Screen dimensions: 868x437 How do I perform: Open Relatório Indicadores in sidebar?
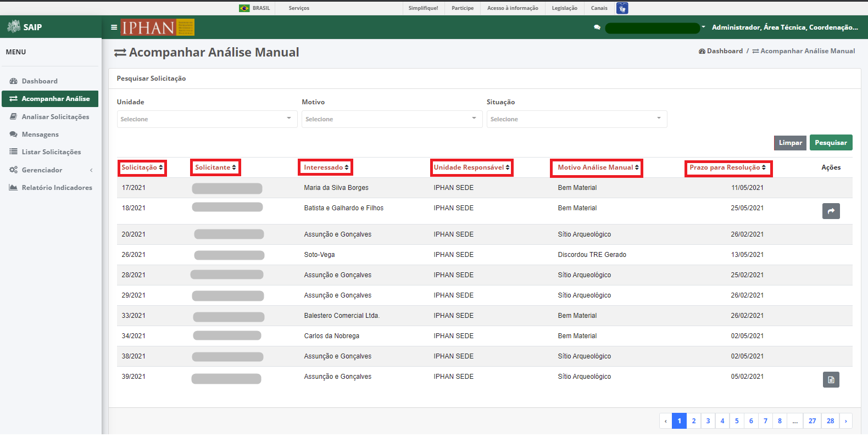(50, 188)
